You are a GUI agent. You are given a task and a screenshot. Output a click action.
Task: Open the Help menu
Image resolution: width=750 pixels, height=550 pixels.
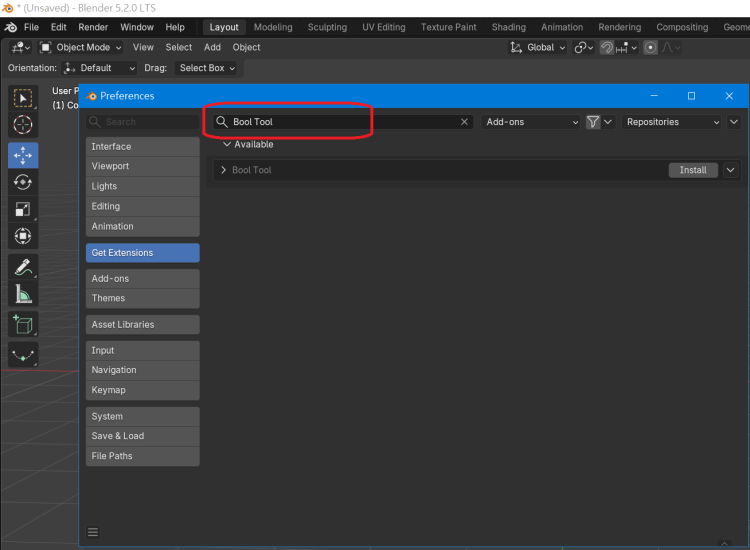tap(175, 27)
